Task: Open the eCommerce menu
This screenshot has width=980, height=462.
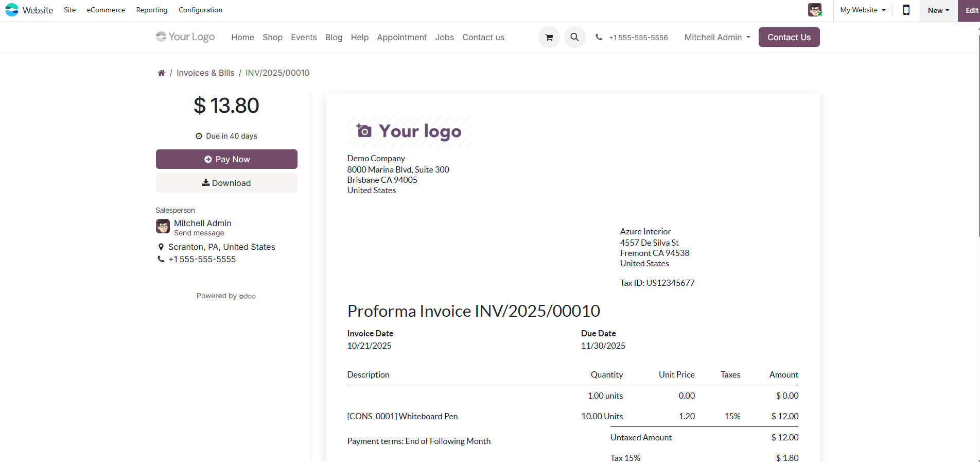Action: click(x=106, y=10)
